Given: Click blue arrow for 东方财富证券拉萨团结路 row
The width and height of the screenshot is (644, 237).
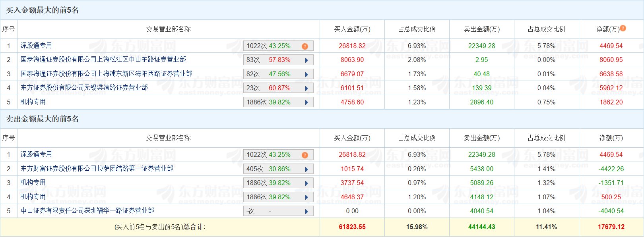Looking at the screenshot, I should (x=306, y=169).
